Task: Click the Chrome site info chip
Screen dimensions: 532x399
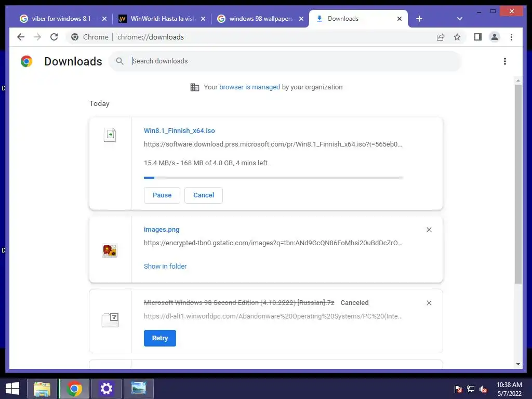Action: [x=89, y=37]
